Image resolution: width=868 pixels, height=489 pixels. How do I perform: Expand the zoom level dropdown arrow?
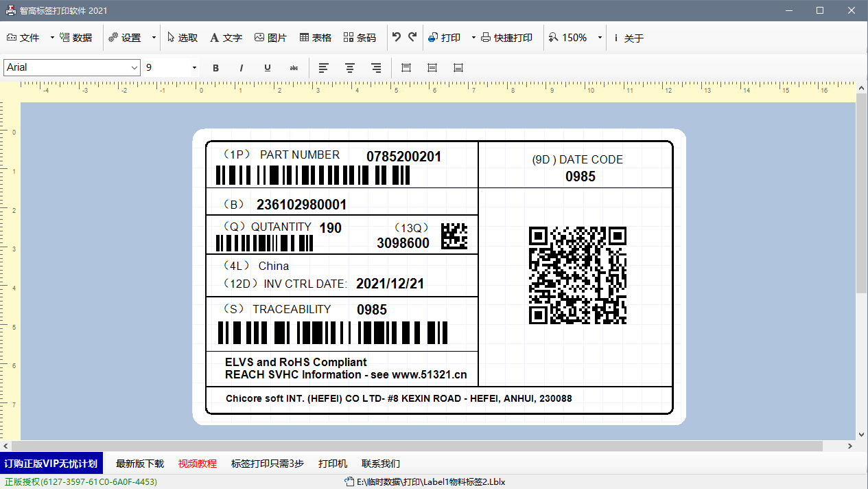[600, 38]
